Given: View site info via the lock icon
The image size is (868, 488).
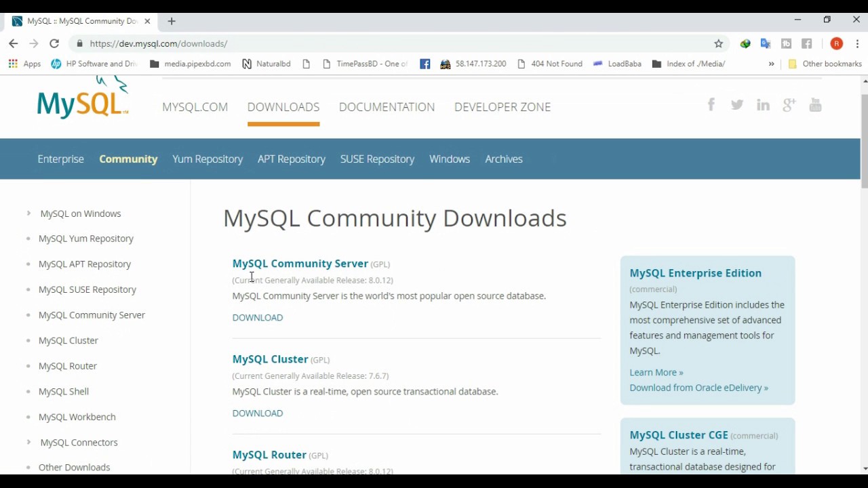Looking at the screenshot, I should tap(80, 43).
